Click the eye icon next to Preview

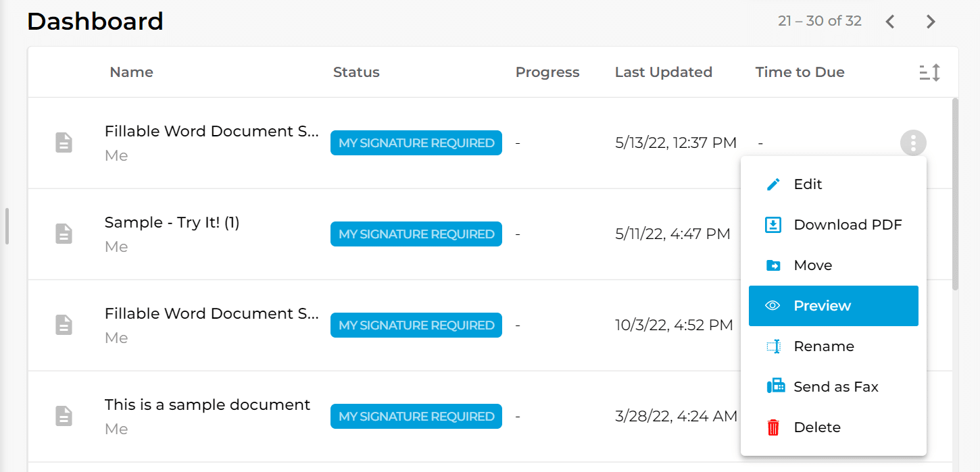[774, 305]
